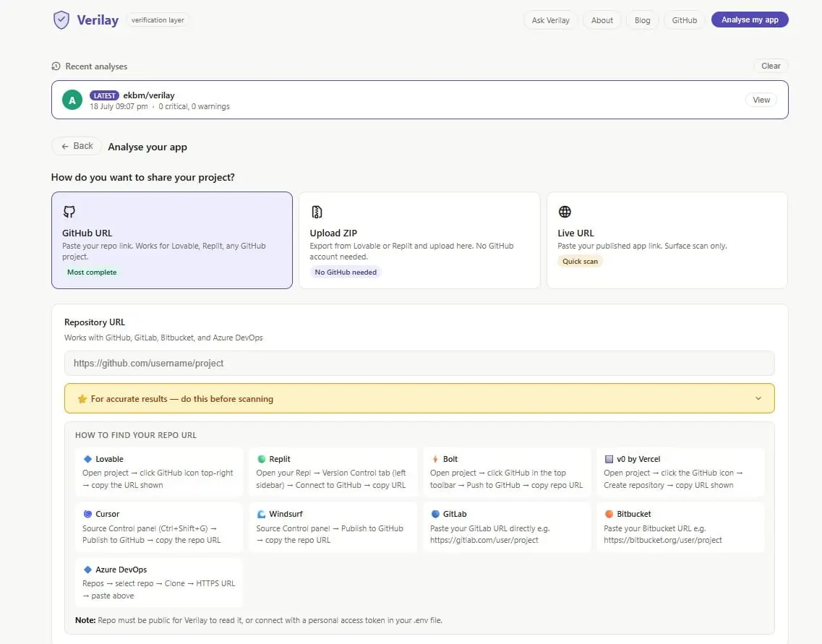Screen dimensions: 822x644
Task: Click the 'Repository URL' label
Action: pyautogui.click(x=95, y=322)
